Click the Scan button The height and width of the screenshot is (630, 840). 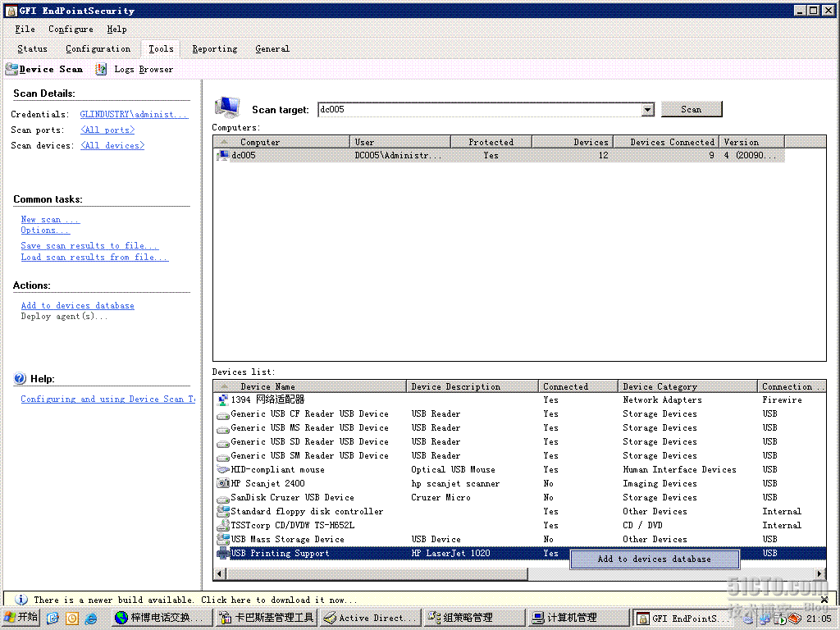click(x=691, y=109)
